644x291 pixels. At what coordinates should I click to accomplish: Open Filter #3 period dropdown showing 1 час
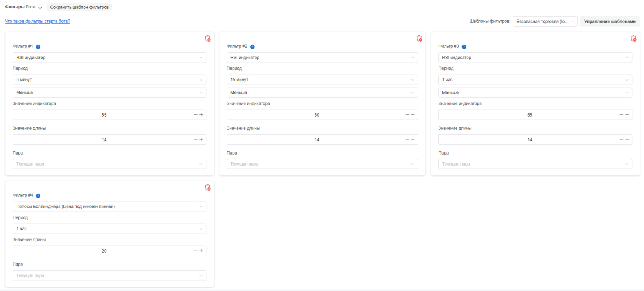coord(535,79)
